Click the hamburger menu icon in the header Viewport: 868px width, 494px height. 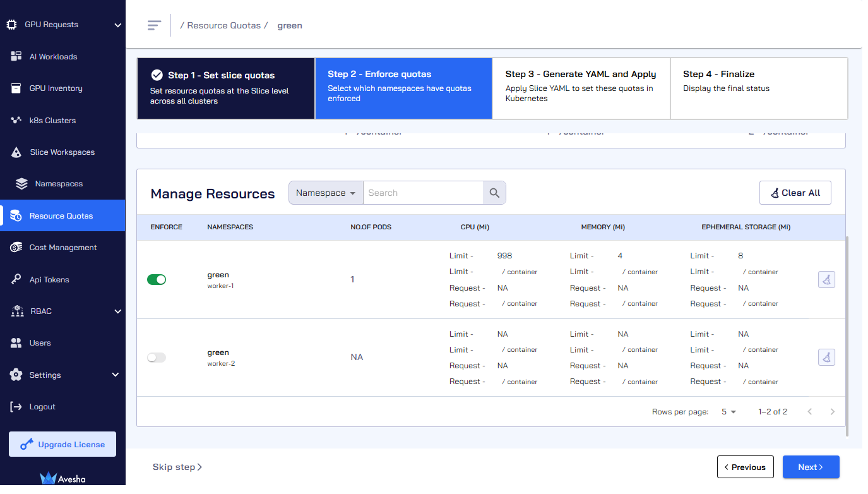[154, 25]
